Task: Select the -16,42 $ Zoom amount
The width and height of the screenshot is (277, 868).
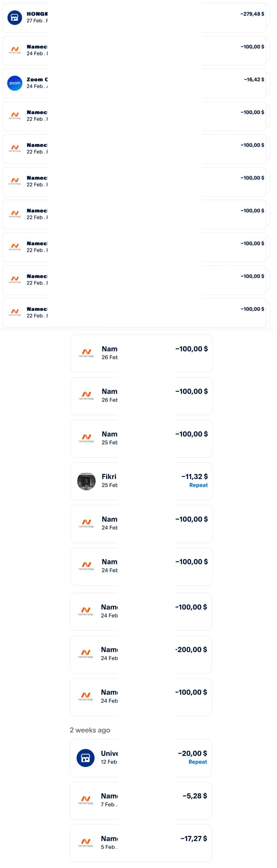Action: pyautogui.click(x=254, y=79)
